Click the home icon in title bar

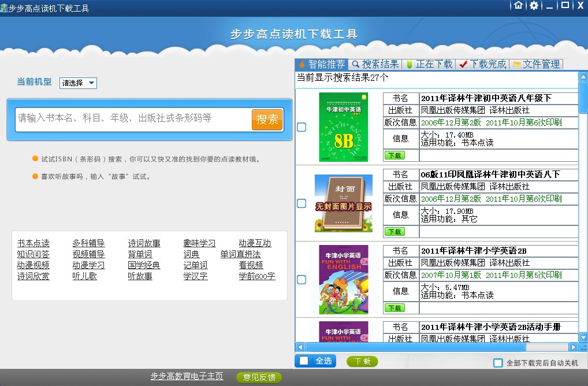(x=519, y=5)
